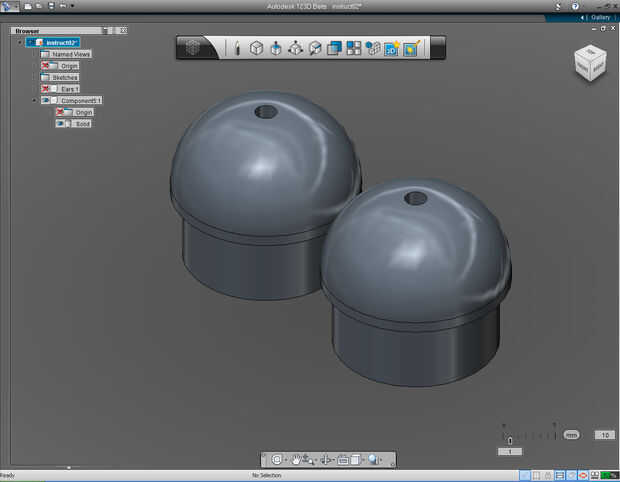Toggle the third status bar icon
The width and height of the screenshot is (620, 482).
point(548,476)
